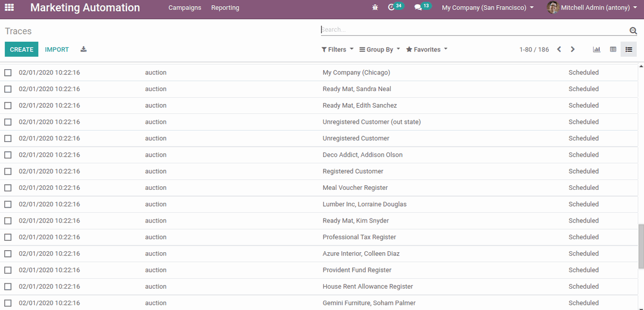Open the Group By dropdown
Screen dimensions: 644x310
click(380, 49)
